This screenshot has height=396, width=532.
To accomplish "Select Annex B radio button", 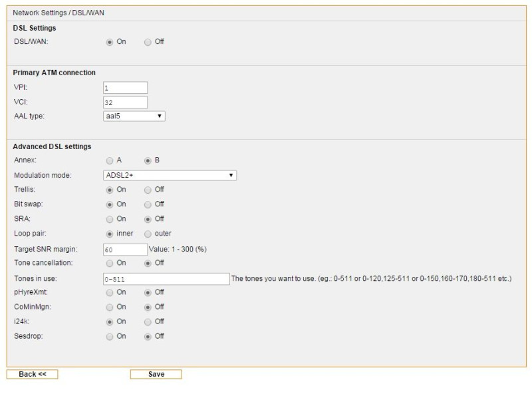I will [148, 160].
